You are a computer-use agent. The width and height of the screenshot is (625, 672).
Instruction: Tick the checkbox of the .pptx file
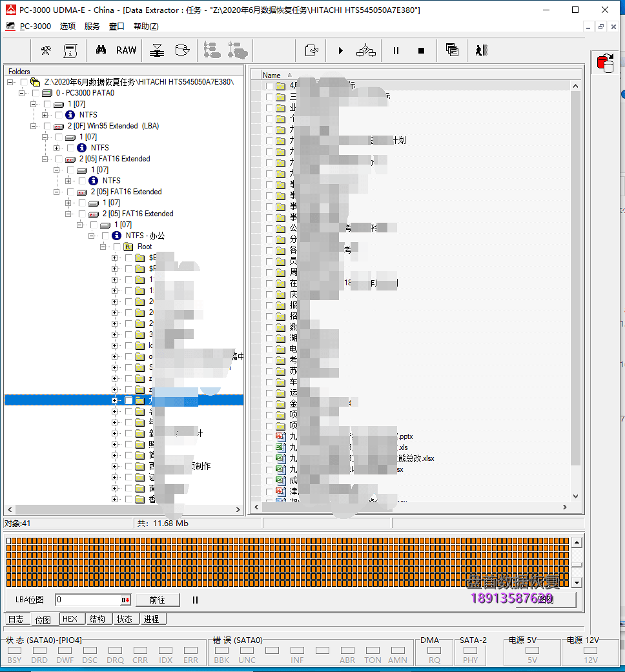pyautogui.click(x=269, y=437)
